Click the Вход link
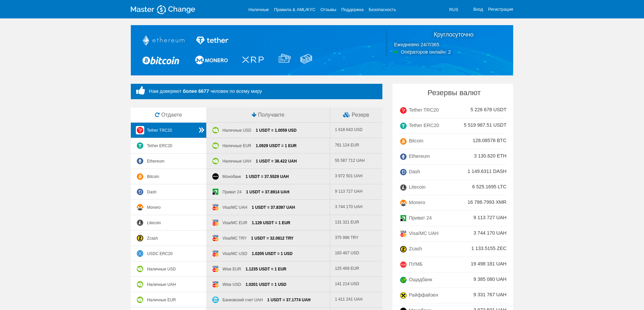 point(478,9)
